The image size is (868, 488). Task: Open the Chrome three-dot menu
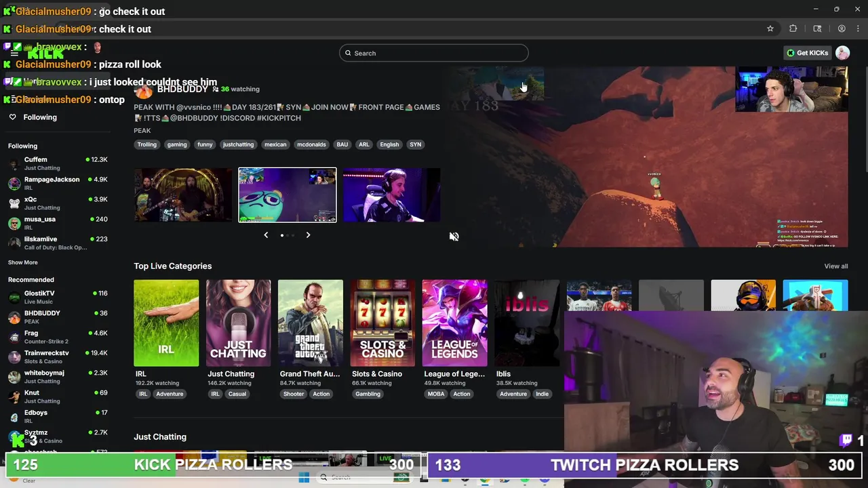point(859,28)
